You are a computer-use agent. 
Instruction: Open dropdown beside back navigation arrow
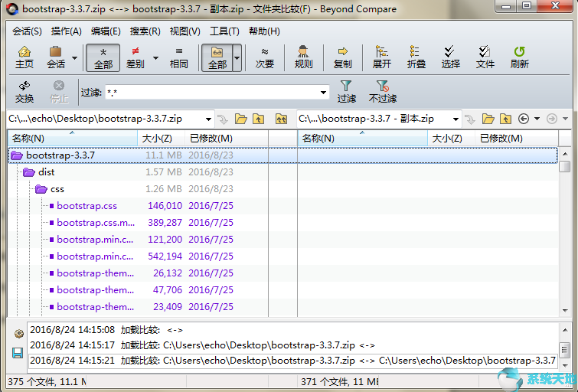pos(537,119)
